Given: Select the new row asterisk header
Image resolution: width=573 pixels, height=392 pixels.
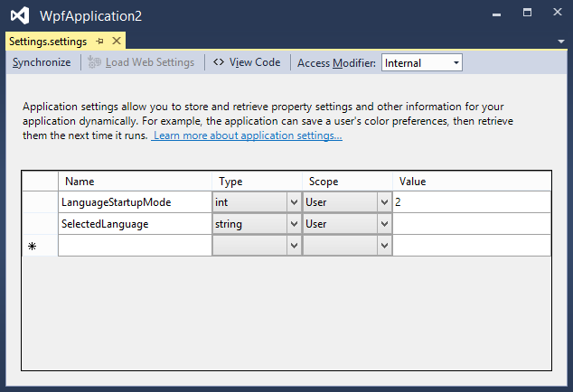Looking at the screenshot, I should tap(33, 246).
